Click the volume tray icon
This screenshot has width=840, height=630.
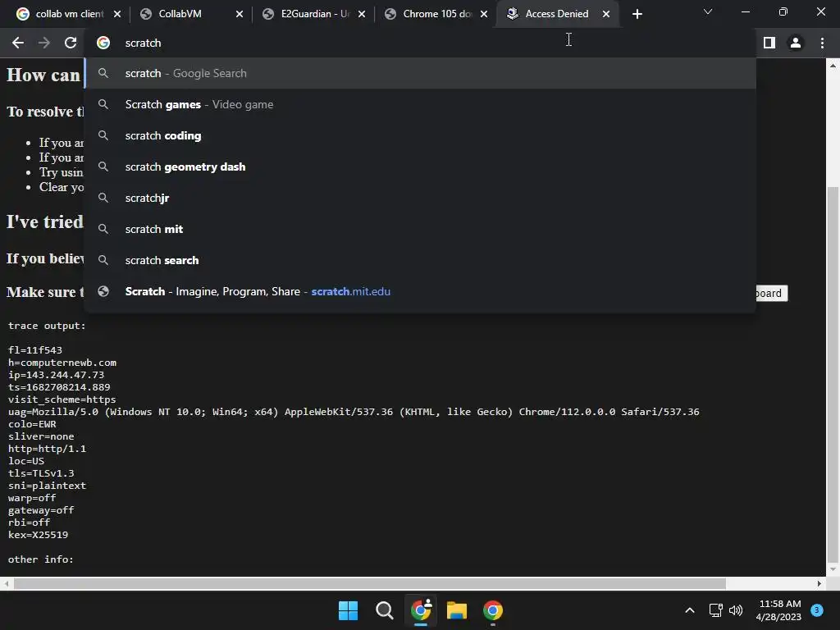736,610
